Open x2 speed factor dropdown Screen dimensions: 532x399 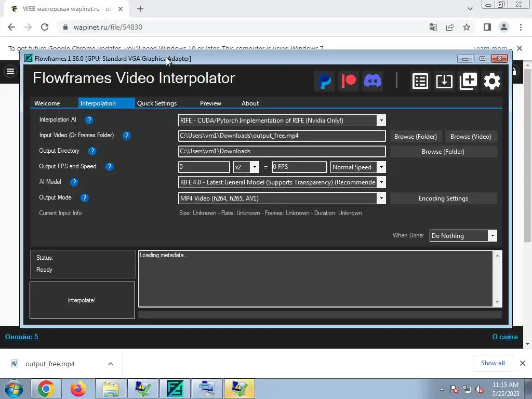point(255,167)
